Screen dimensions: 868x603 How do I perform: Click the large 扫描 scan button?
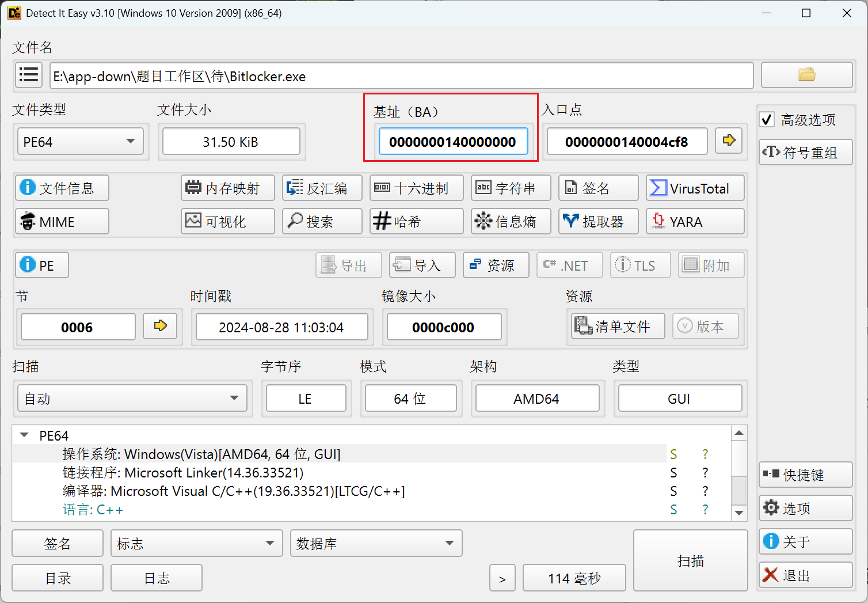click(x=690, y=561)
